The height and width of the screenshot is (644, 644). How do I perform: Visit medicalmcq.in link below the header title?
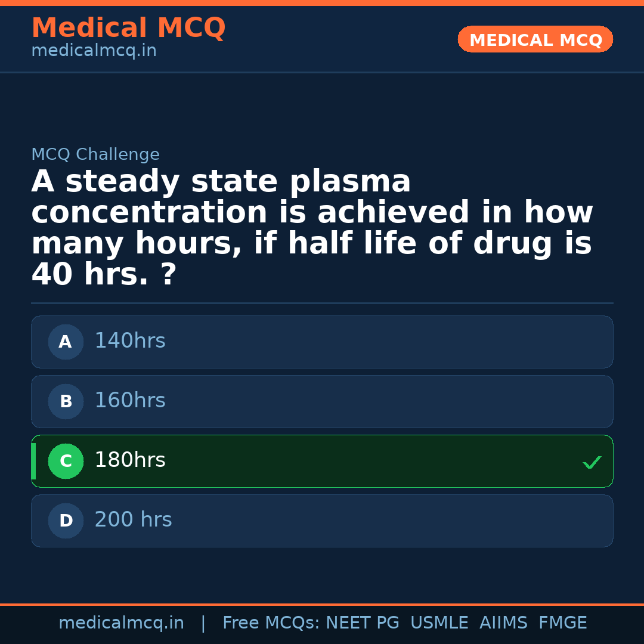tap(94, 51)
